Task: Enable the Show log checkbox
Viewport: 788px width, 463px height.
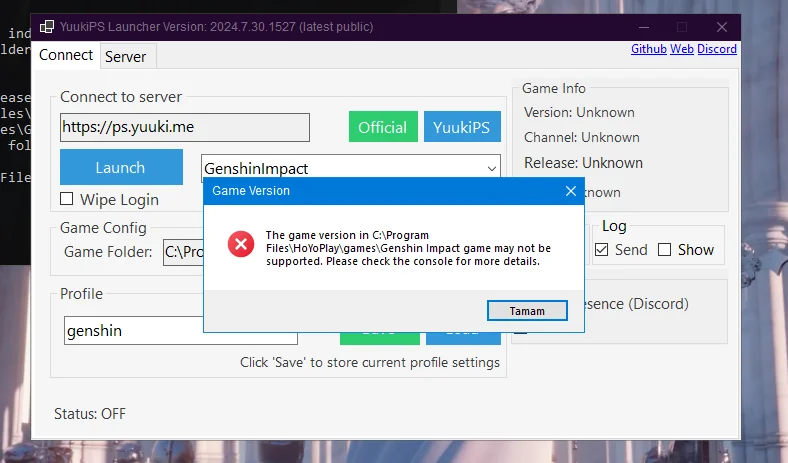Action: click(x=664, y=250)
